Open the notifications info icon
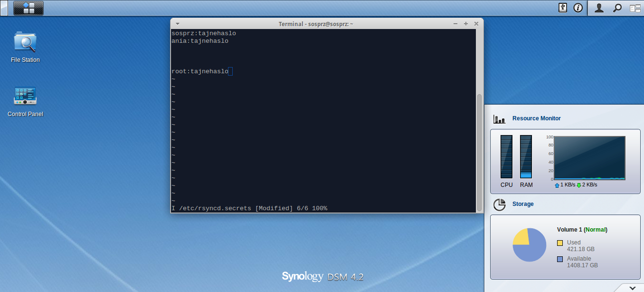Screen dimensions: 644x292 click(x=578, y=8)
